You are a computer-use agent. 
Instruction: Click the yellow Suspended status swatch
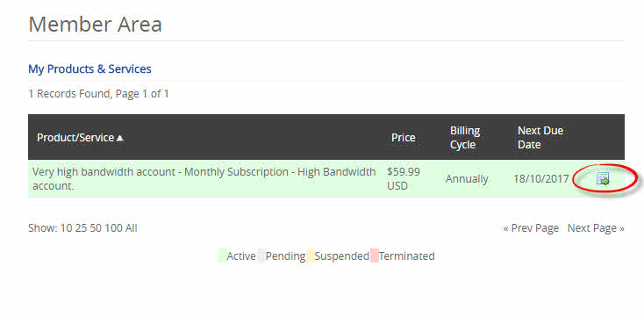[x=310, y=256]
